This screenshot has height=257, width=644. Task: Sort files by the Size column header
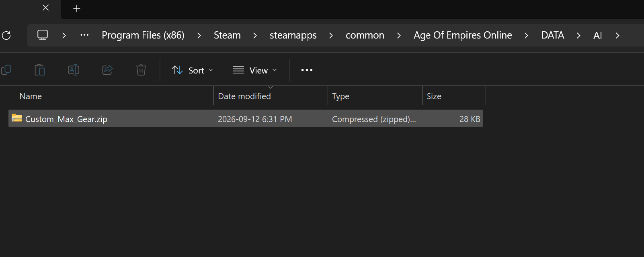coord(454,96)
